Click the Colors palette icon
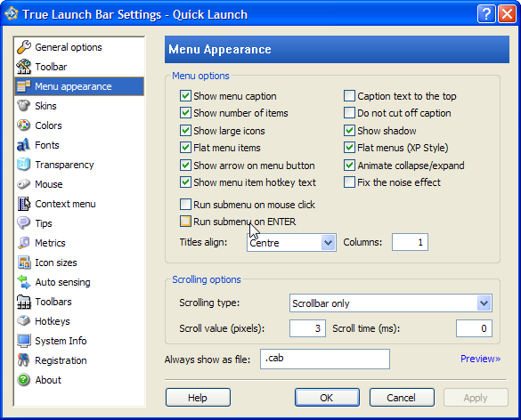 pos(23,125)
